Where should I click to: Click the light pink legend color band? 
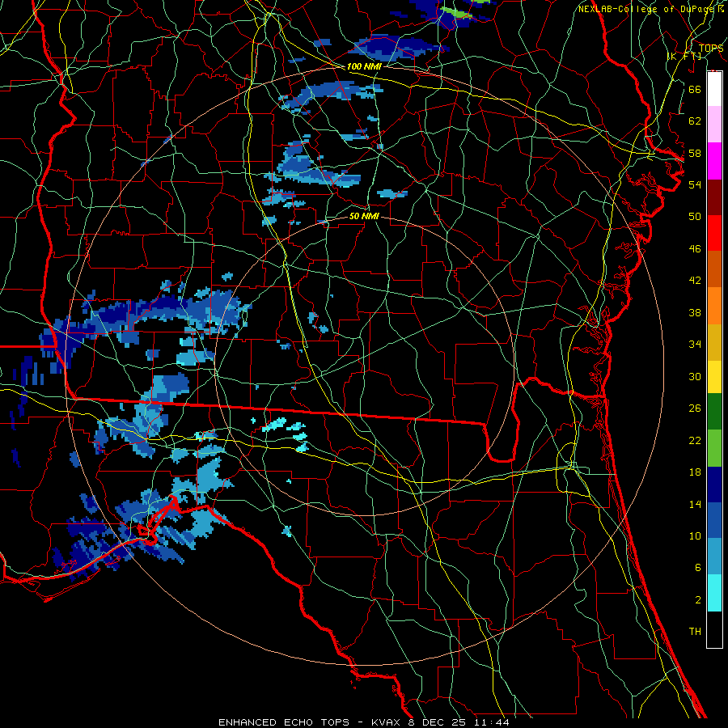[714, 124]
